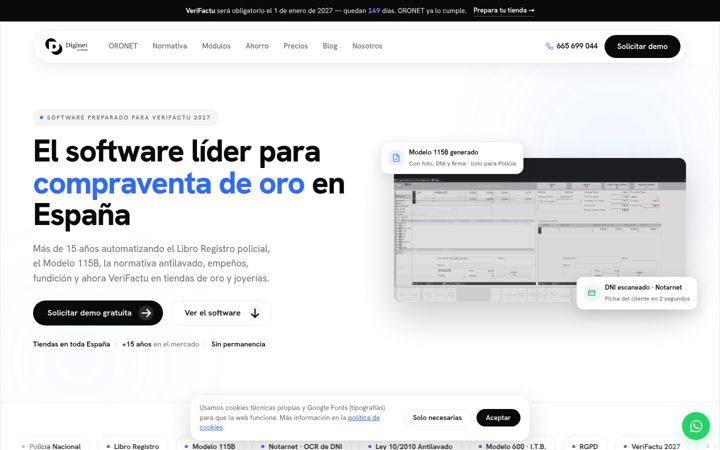
Task: Click the DNI escaneado · Notarnet card
Action: 637,293
